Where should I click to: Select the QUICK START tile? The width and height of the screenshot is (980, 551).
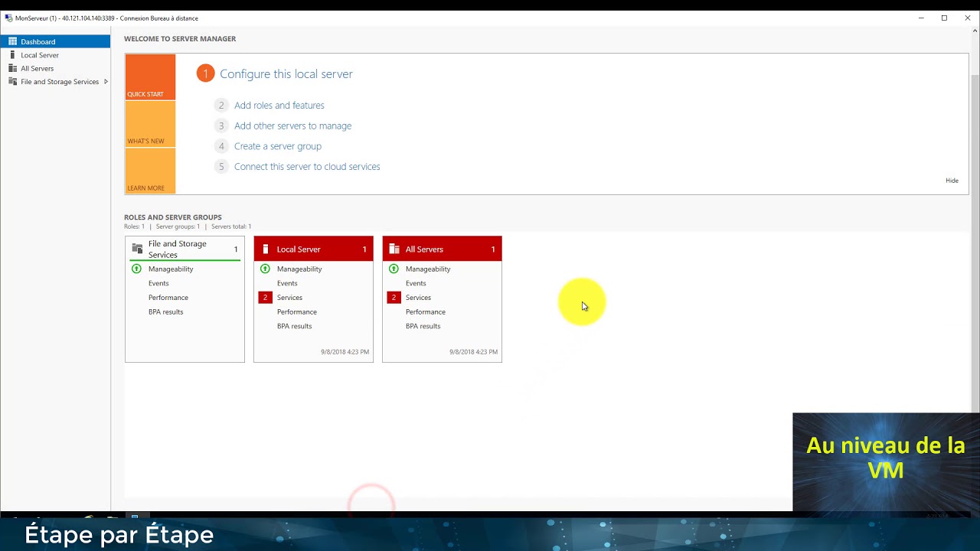point(150,77)
